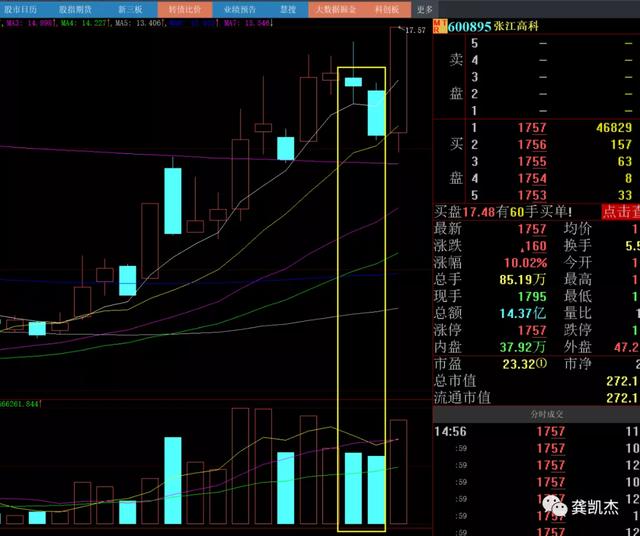Image resolution: width=640 pixels, height=536 pixels.
Task: Click the 17.57 high price label
Action: click(x=416, y=30)
